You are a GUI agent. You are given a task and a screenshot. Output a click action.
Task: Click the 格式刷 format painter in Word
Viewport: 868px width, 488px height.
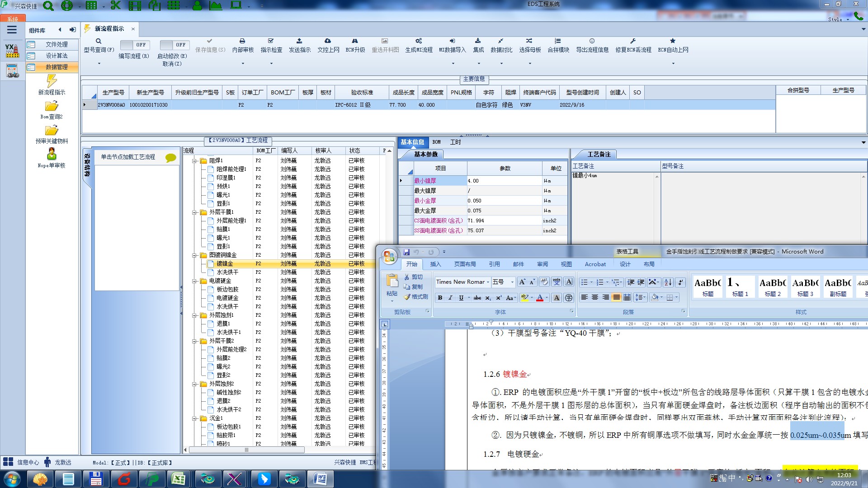(x=415, y=297)
